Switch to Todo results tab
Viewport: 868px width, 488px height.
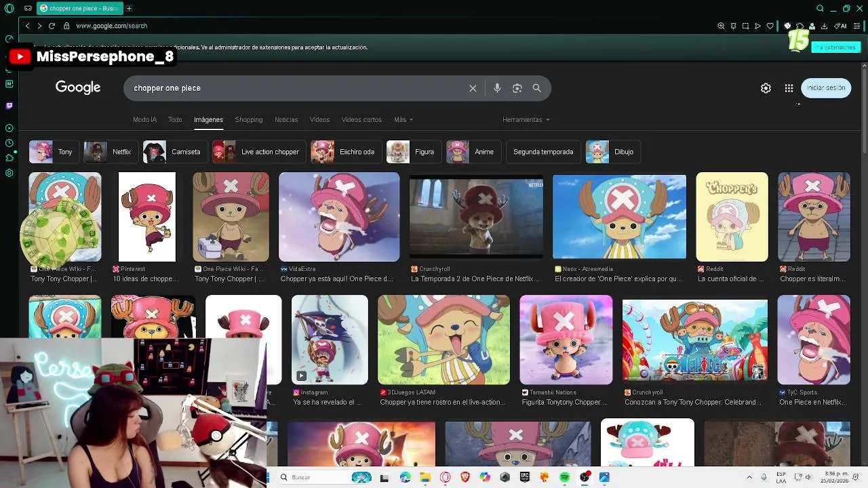[175, 119]
